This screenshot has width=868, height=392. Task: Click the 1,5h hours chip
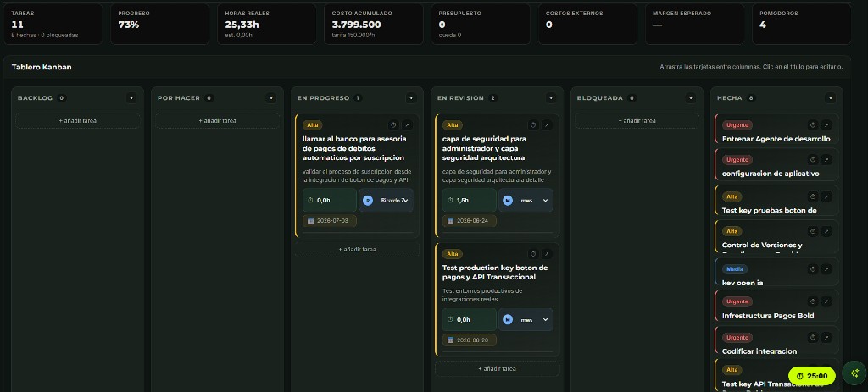pos(470,200)
